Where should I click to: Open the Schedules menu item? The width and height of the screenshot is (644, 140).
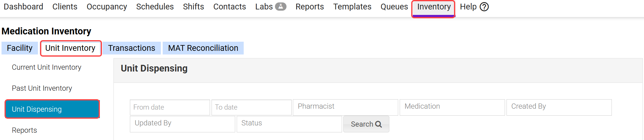[155, 7]
